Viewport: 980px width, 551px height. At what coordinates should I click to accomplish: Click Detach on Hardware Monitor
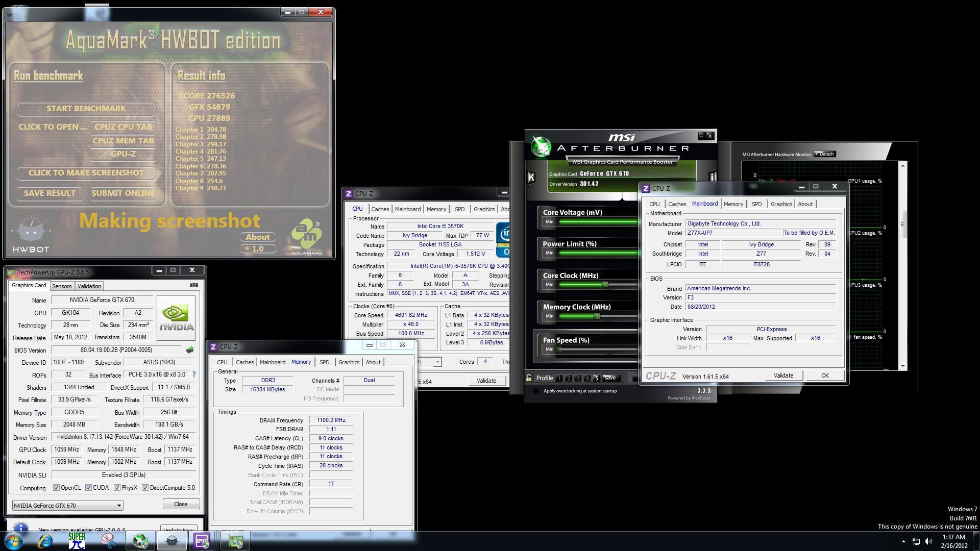pos(824,154)
